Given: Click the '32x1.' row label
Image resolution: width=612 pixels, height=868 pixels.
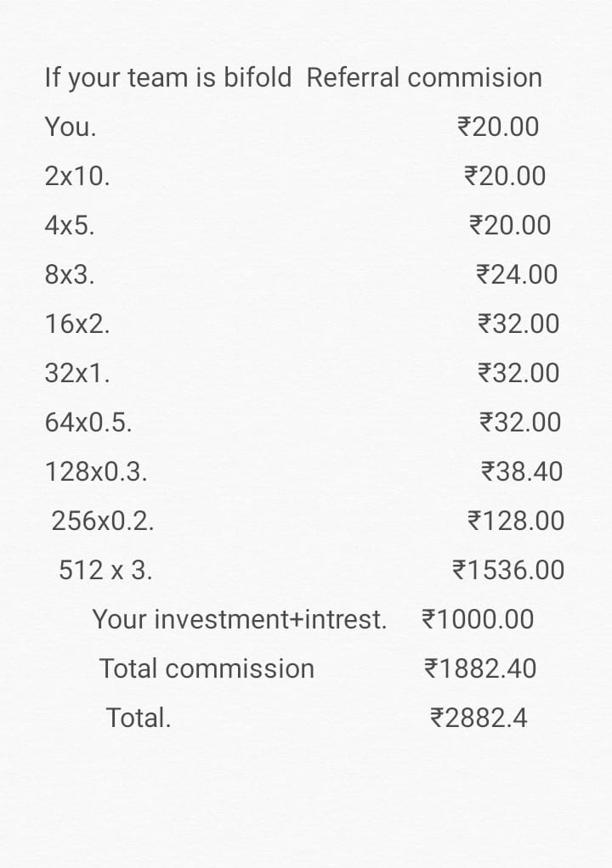Looking at the screenshot, I should click(x=77, y=374).
